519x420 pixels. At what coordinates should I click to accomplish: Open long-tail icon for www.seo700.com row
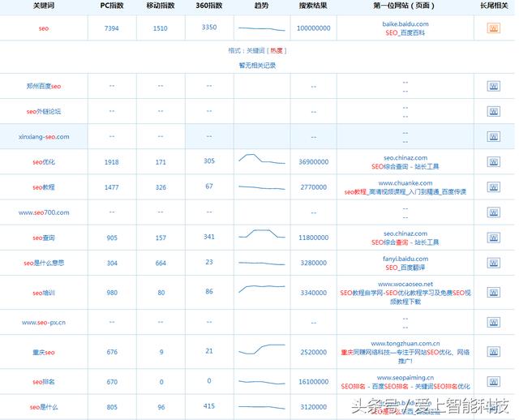click(494, 212)
